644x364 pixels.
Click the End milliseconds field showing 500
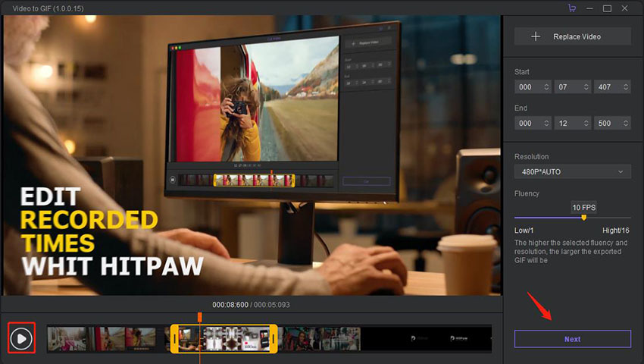612,123
